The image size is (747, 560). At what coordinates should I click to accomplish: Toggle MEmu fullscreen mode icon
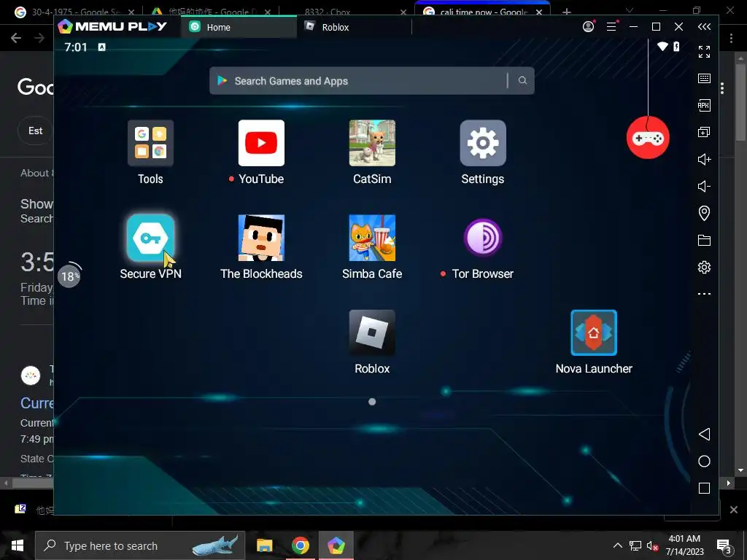click(x=704, y=52)
